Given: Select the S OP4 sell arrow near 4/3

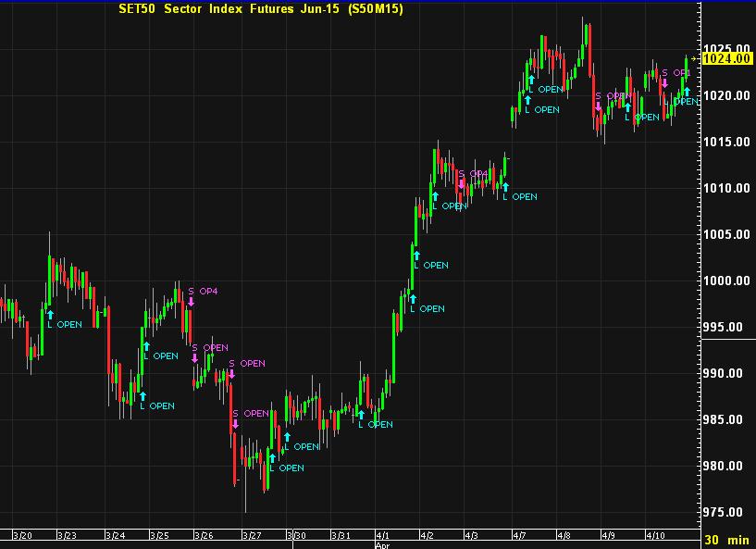Looking at the screenshot, I should click(x=461, y=184).
